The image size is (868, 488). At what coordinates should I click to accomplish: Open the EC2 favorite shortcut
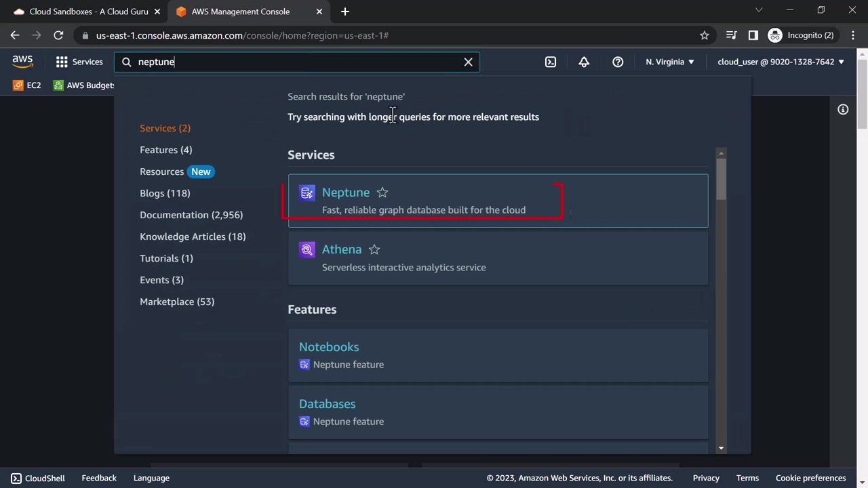pos(28,85)
